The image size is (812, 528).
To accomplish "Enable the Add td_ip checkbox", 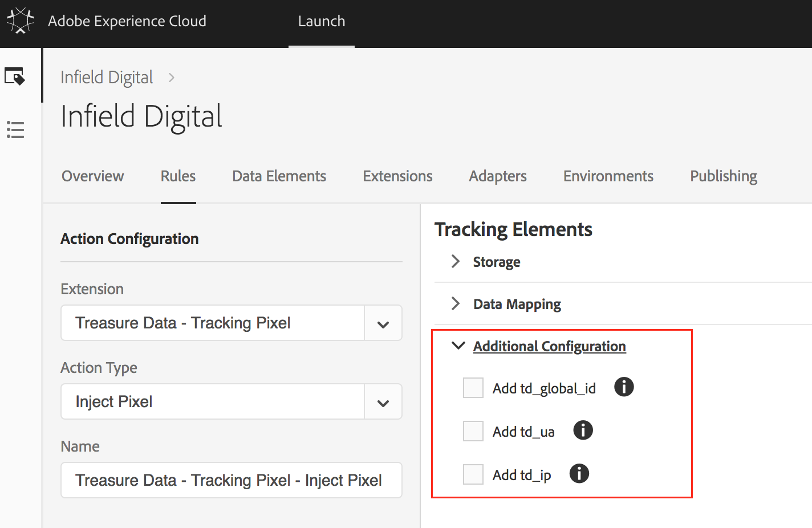I will tap(473, 474).
